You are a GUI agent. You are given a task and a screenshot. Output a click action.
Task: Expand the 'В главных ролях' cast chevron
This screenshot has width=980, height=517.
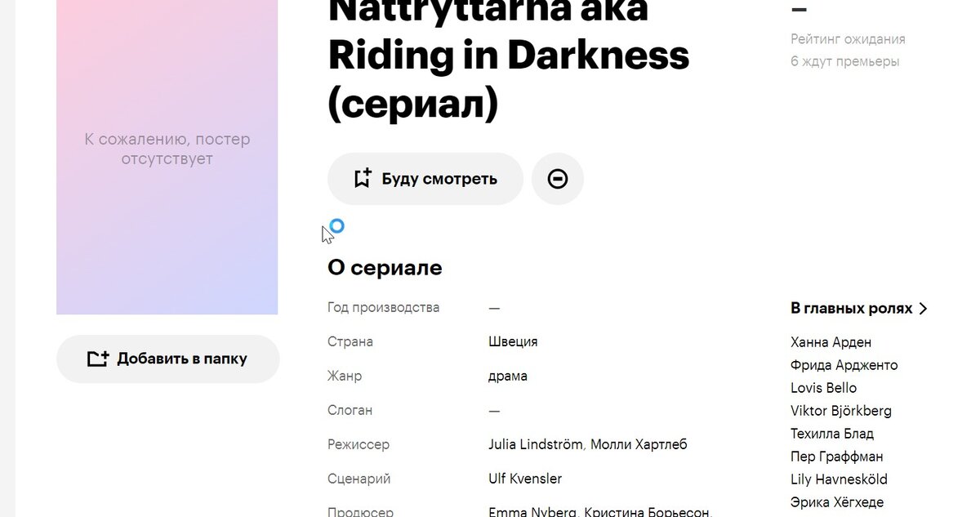[x=924, y=309]
